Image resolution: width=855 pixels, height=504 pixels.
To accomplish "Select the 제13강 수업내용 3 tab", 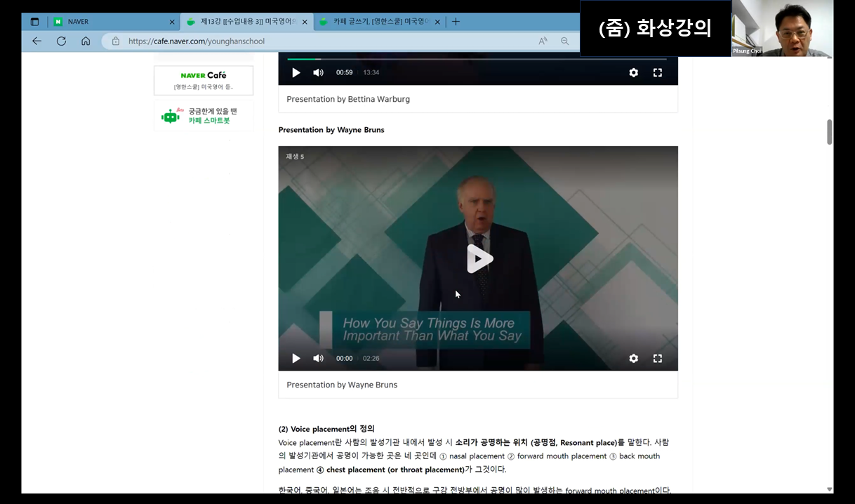I will (x=246, y=22).
